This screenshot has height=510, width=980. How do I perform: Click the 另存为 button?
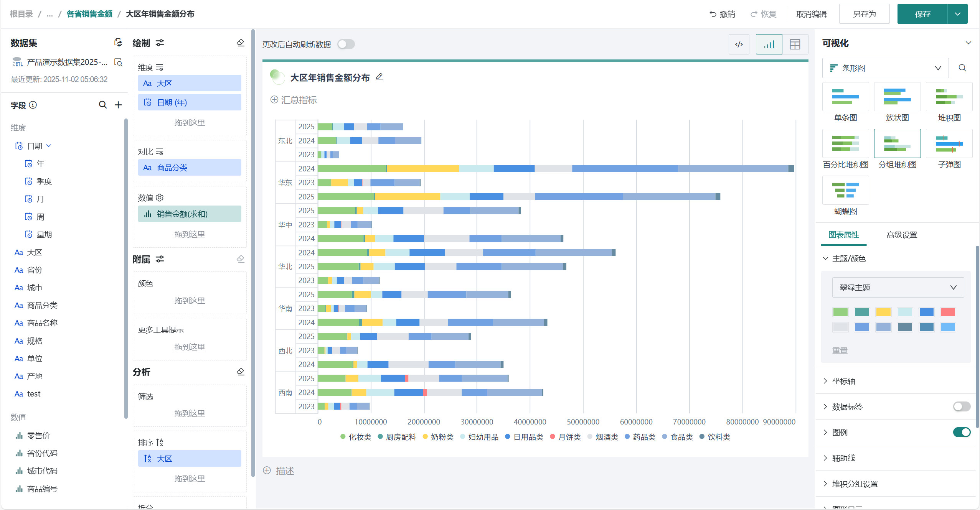[x=864, y=14]
